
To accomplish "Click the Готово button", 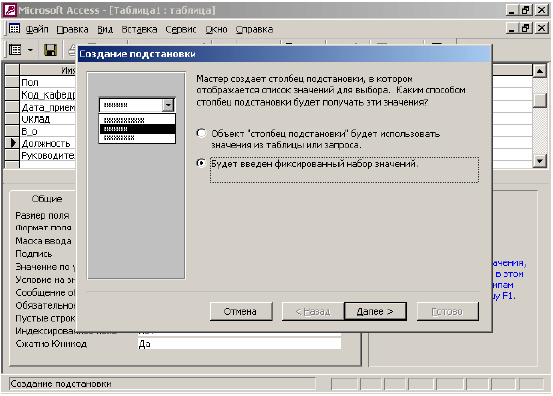I will pyautogui.click(x=447, y=311).
